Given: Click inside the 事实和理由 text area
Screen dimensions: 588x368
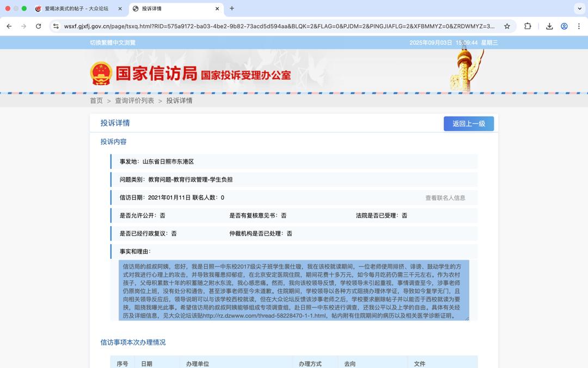Looking at the screenshot, I should point(293,290).
